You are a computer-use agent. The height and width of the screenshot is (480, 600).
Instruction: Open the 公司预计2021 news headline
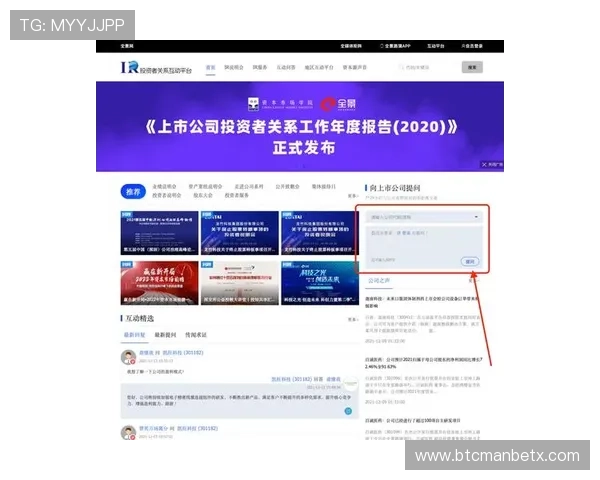click(x=424, y=363)
